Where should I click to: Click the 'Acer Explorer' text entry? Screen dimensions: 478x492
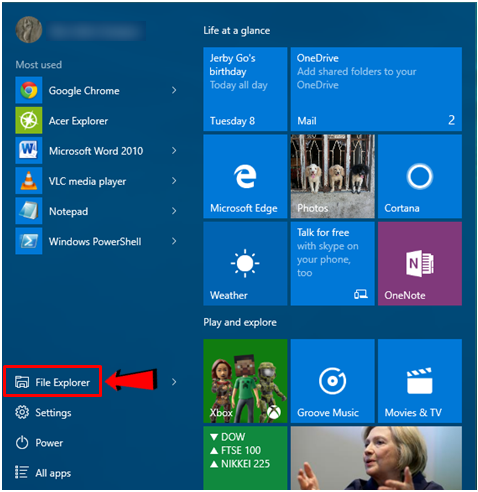coord(78,121)
